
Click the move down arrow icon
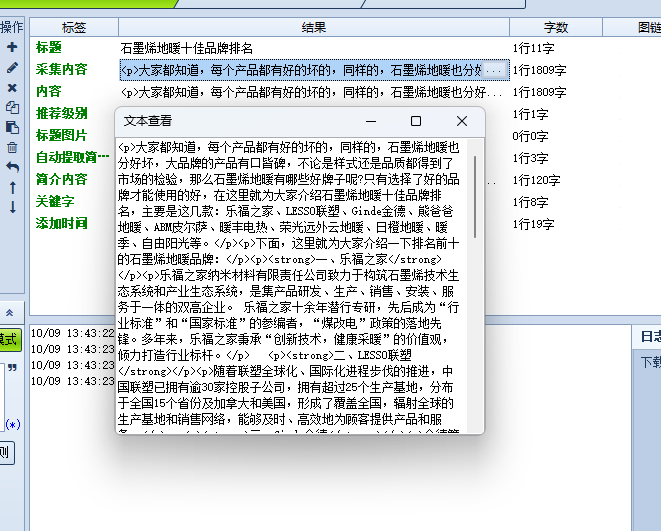point(13,207)
